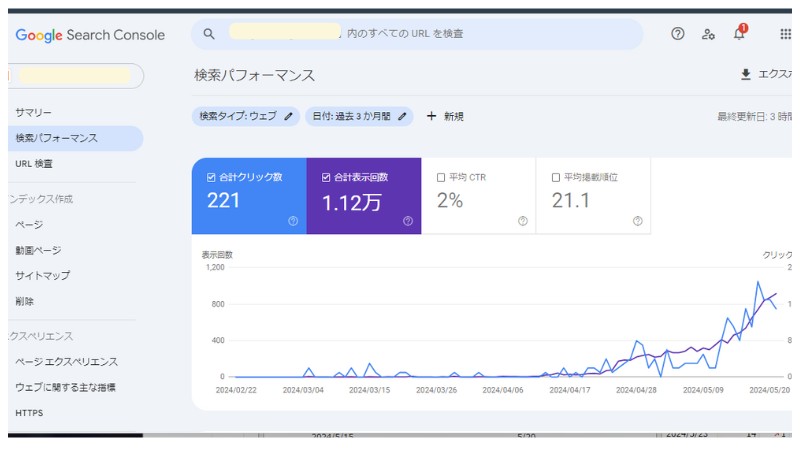Image resolution: width=800 pixels, height=450 pixels.
Task: Click the pencil icon on 日付 filter
Action: click(402, 116)
